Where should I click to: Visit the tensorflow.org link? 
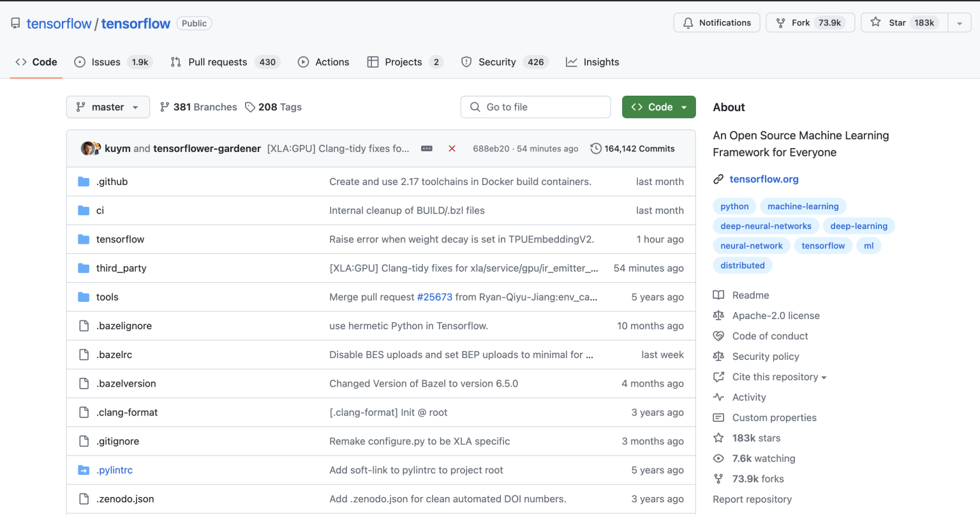(x=764, y=179)
